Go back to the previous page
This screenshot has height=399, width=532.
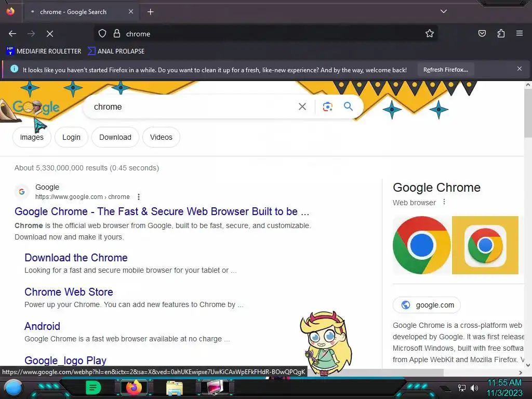point(12,34)
